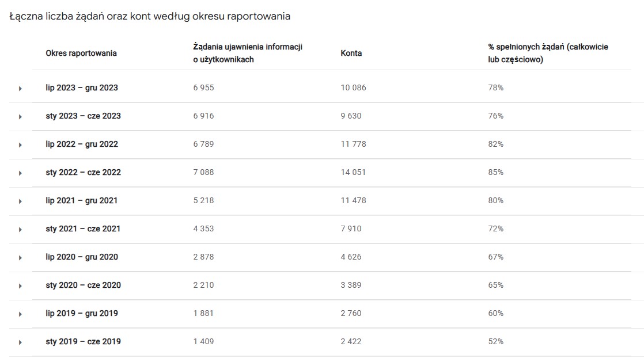644x358 pixels.
Task: Click the 14 051 accounts value
Action: coord(353,173)
